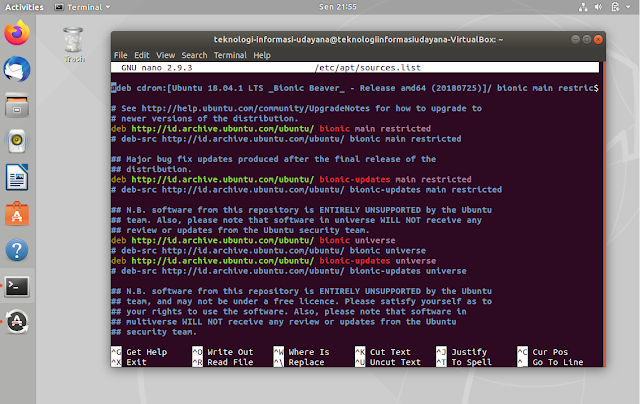Image resolution: width=640 pixels, height=404 pixels.
Task: Click 'Major bug fix updates' comment line
Action: tap(273, 159)
